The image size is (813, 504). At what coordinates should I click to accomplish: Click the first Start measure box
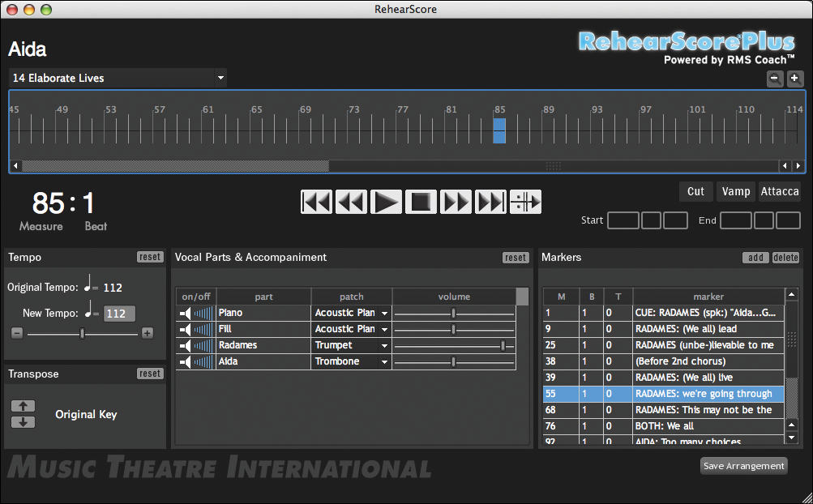point(623,220)
